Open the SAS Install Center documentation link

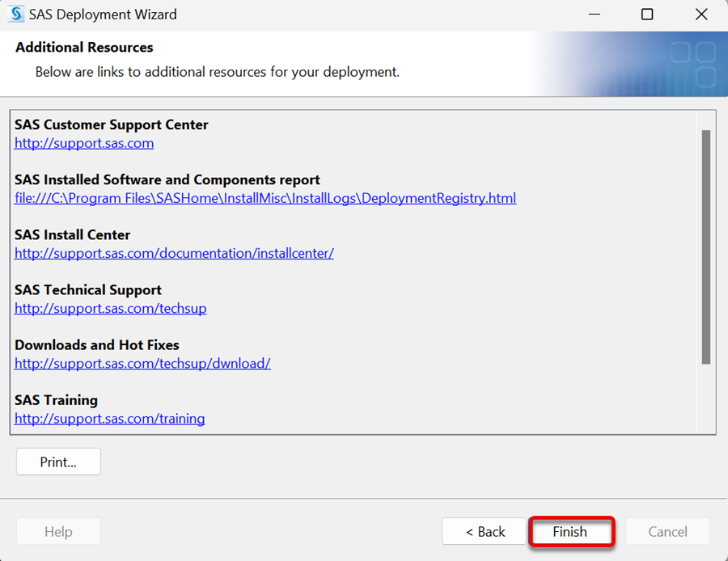click(x=174, y=253)
